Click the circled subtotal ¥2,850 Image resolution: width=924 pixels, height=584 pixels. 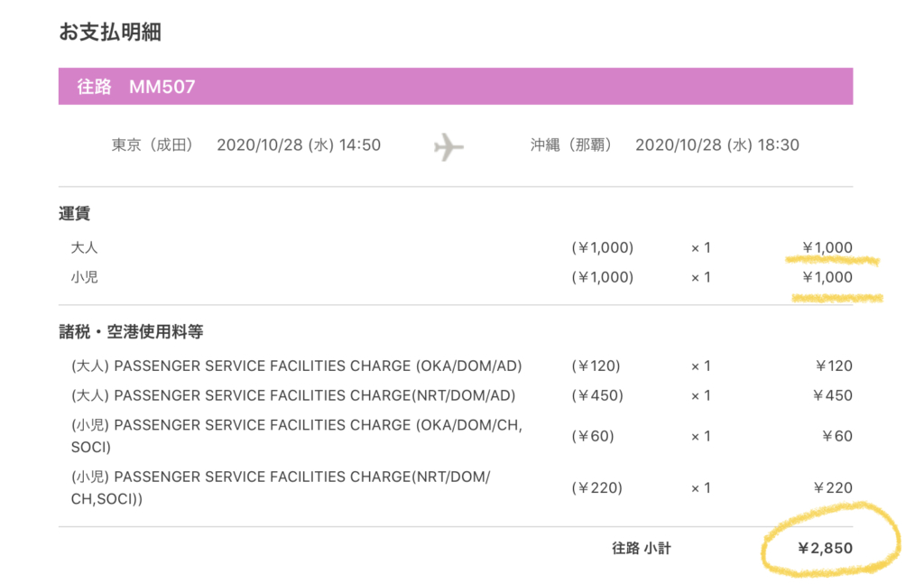(x=825, y=549)
